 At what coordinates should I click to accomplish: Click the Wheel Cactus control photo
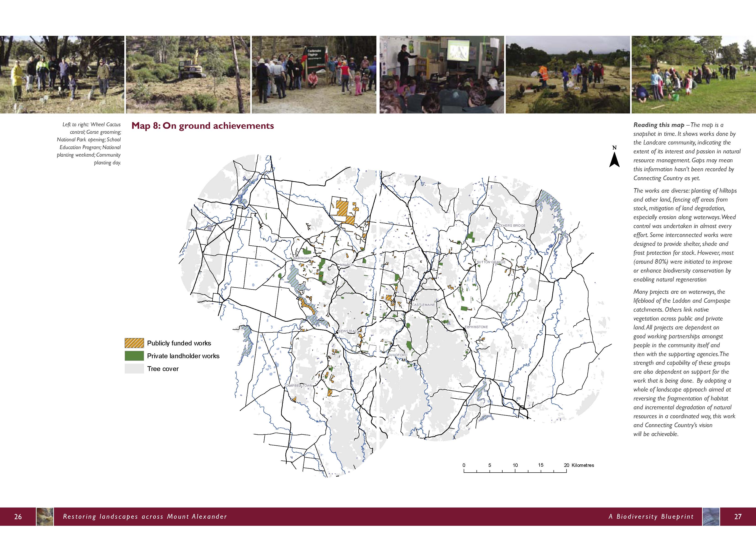62,75
